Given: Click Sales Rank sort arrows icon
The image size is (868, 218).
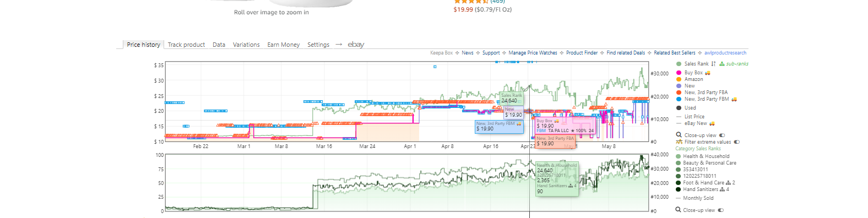Looking at the screenshot, I should coord(713,64).
